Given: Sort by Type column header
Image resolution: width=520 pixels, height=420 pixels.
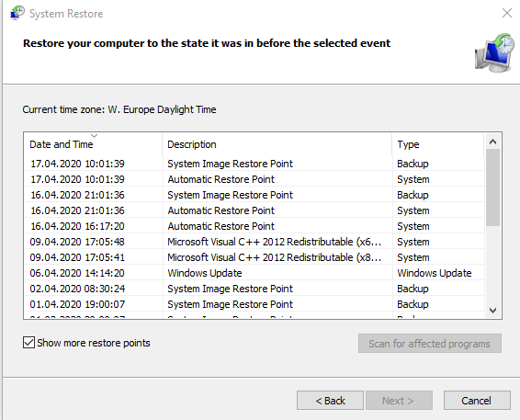Looking at the screenshot, I should (437, 144).
